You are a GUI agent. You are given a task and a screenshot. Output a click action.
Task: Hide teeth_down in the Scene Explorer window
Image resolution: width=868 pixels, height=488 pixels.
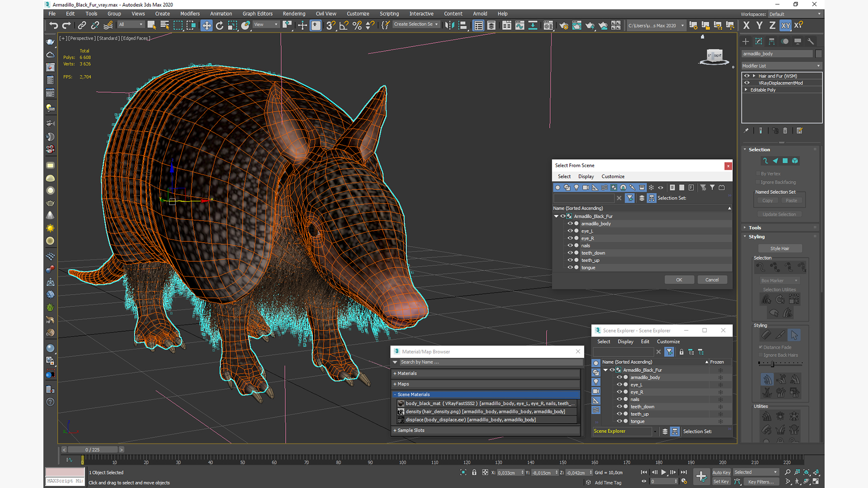[619, 407]
